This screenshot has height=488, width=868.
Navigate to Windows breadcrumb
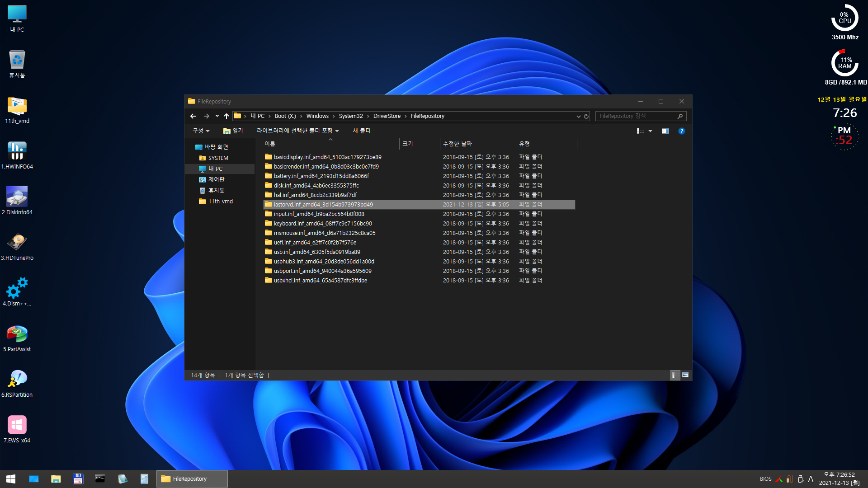click(317, 116)
